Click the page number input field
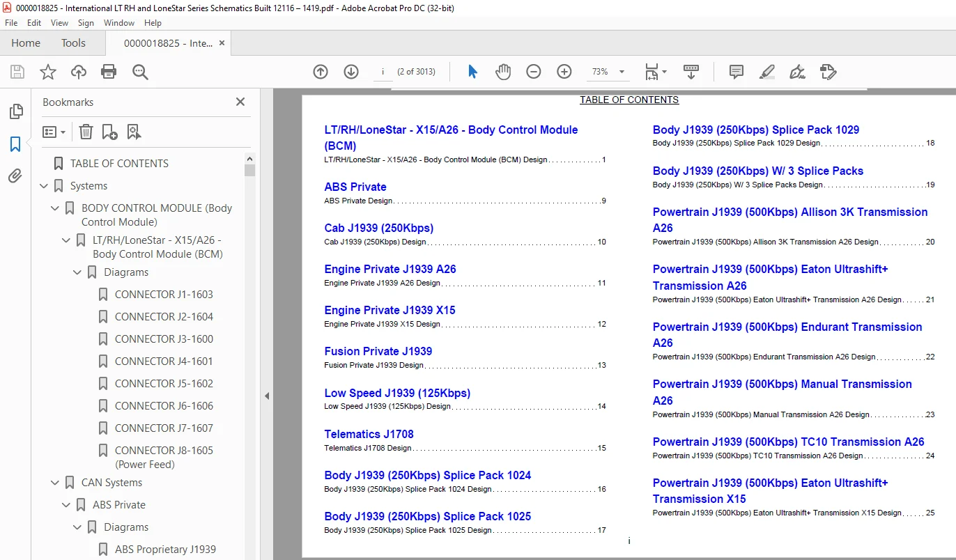This screenshot has width=956, height=560. tap(383, 72)
